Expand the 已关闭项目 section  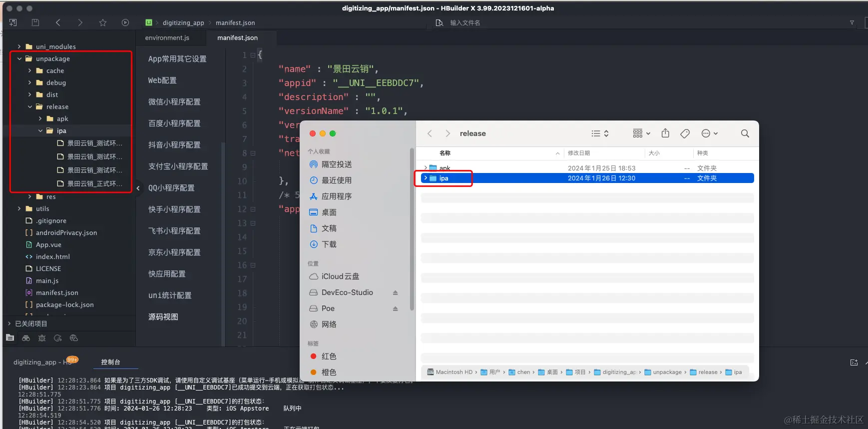9,323
